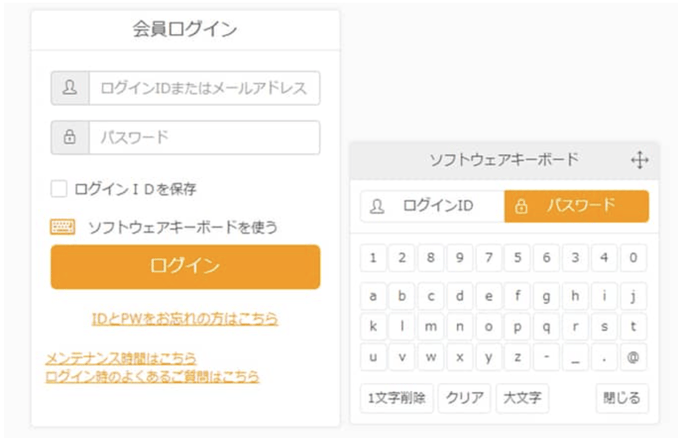Tap the b key on software keyboard
The width and height of the screenshot is (680, 438).
click(402, 296)
